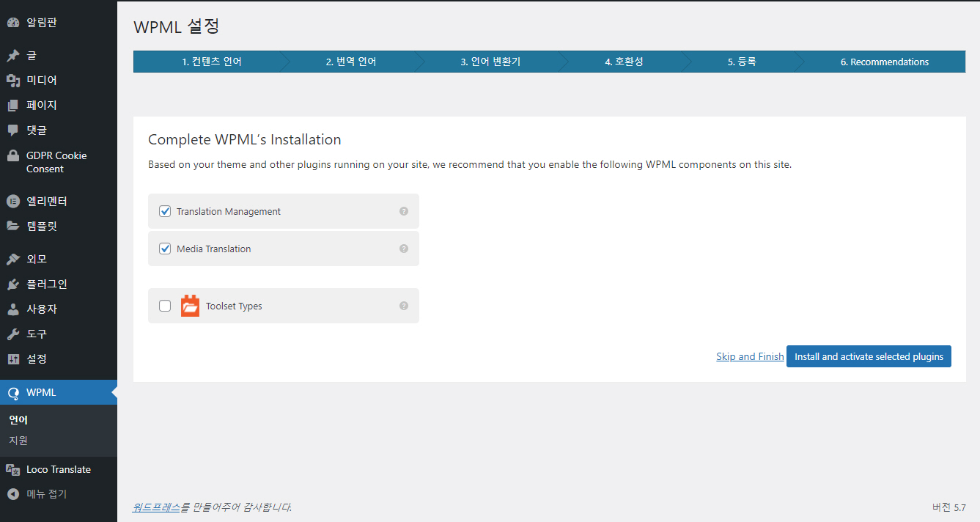Check the Toolset Types checkbox

(165, 306)
